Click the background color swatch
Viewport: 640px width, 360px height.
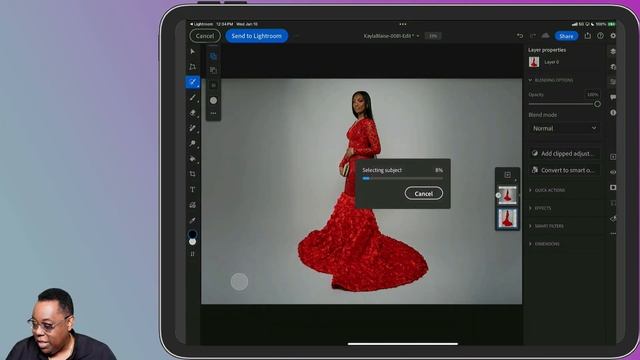coord(193,242)
